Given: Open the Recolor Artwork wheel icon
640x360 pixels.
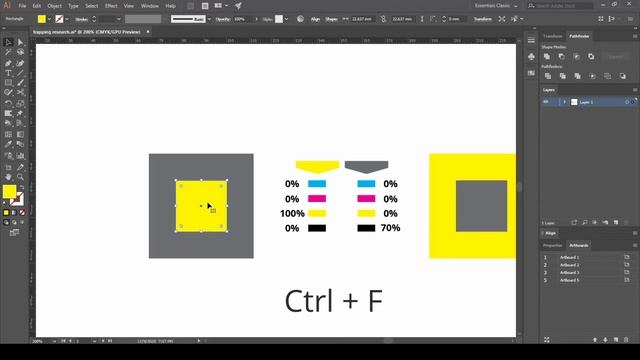Looking at the screenshot, I should coord(300,19).
